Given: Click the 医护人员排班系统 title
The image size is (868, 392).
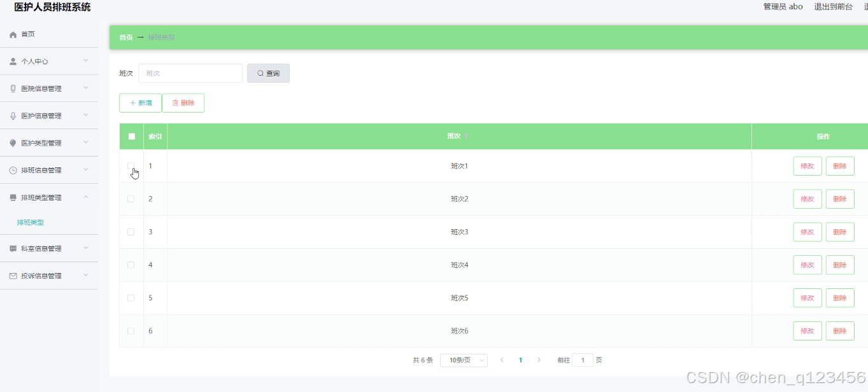Looking at the screenshot, I should pyautogui.click(x=52, y=7).
